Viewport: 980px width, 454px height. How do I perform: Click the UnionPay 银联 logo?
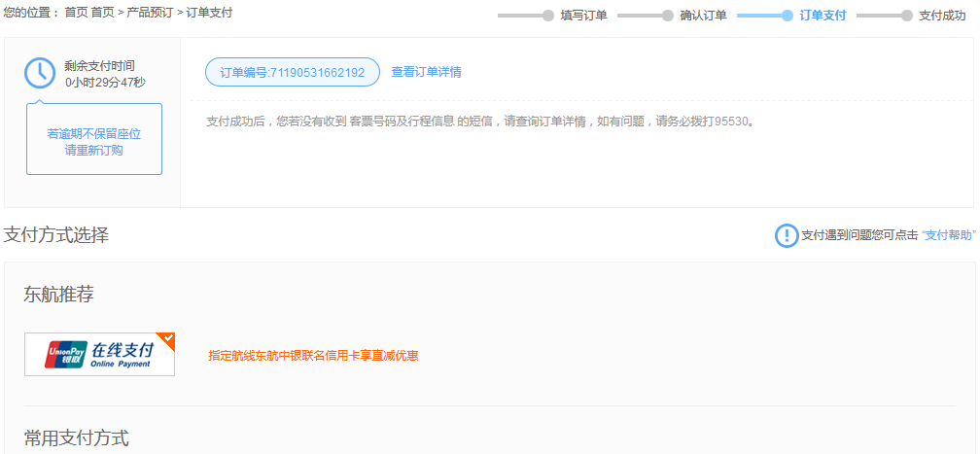coord(65,354)
